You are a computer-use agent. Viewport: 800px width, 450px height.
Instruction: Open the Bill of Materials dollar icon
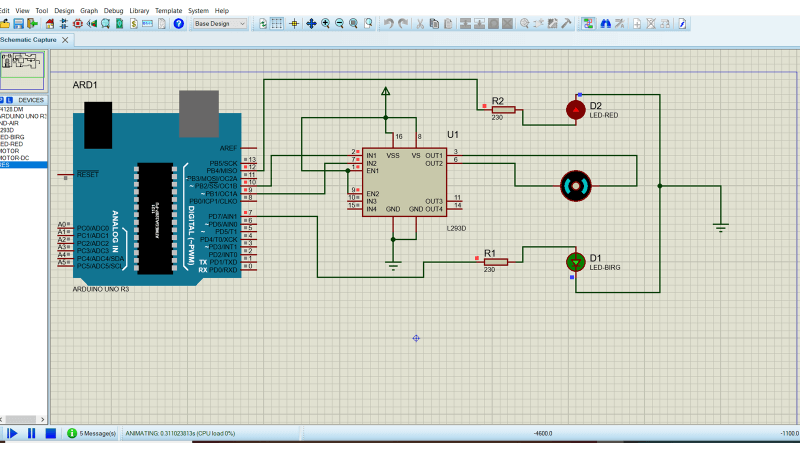(x=132, y=23)
